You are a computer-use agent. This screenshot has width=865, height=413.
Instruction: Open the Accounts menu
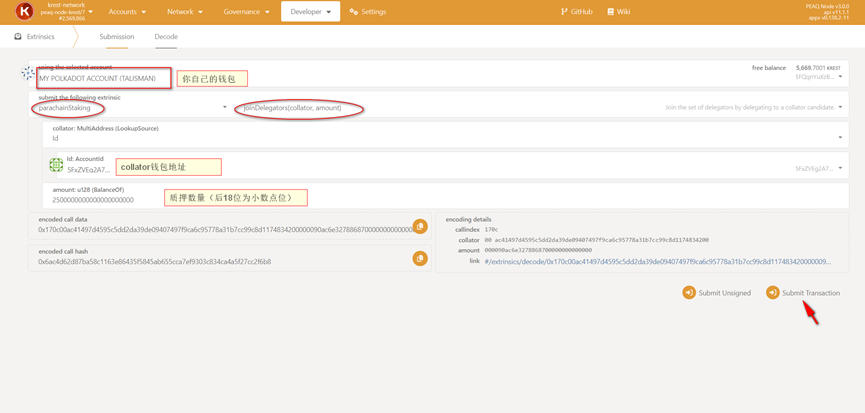[x=127, y=12]
